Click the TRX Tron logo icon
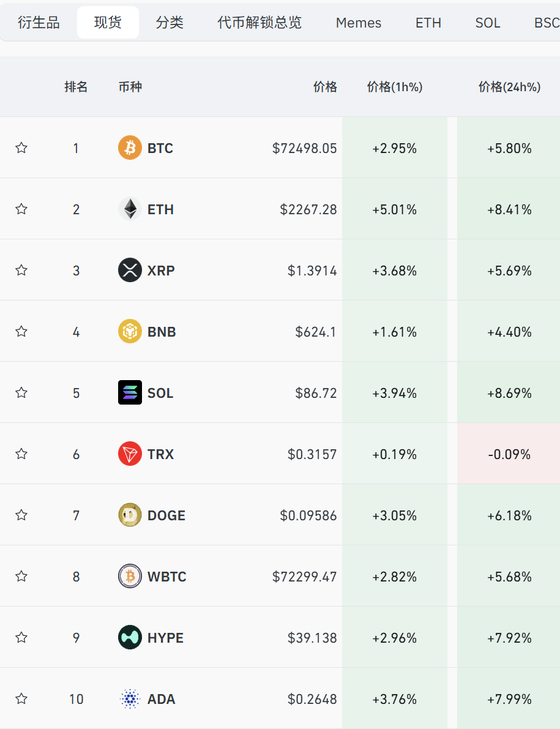The height and width of the screenshot is (729, 560). pyautogui.click(x=130, y=454)
